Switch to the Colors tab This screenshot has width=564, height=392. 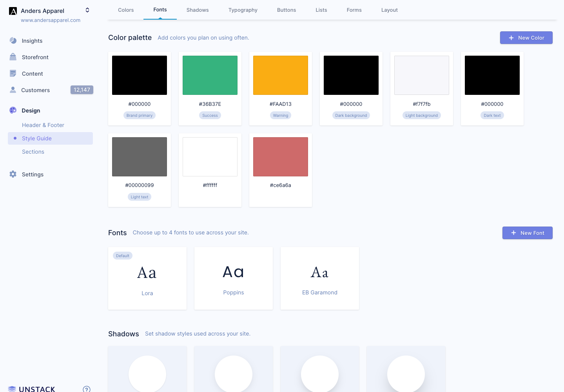coord(126,10)
